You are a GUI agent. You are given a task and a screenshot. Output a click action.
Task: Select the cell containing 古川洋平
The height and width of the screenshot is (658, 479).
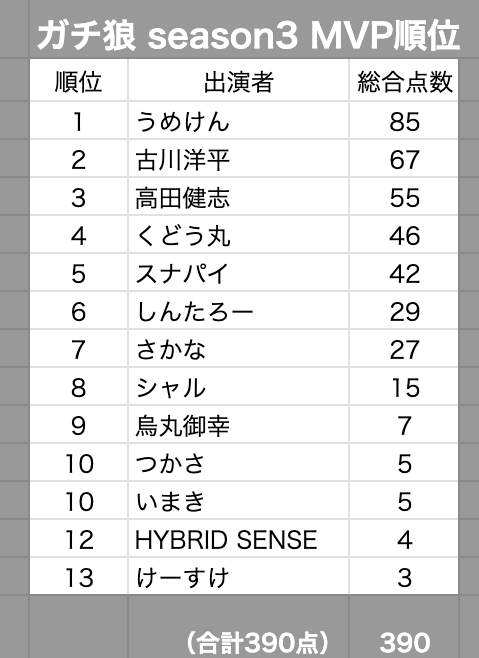point(238,159)
